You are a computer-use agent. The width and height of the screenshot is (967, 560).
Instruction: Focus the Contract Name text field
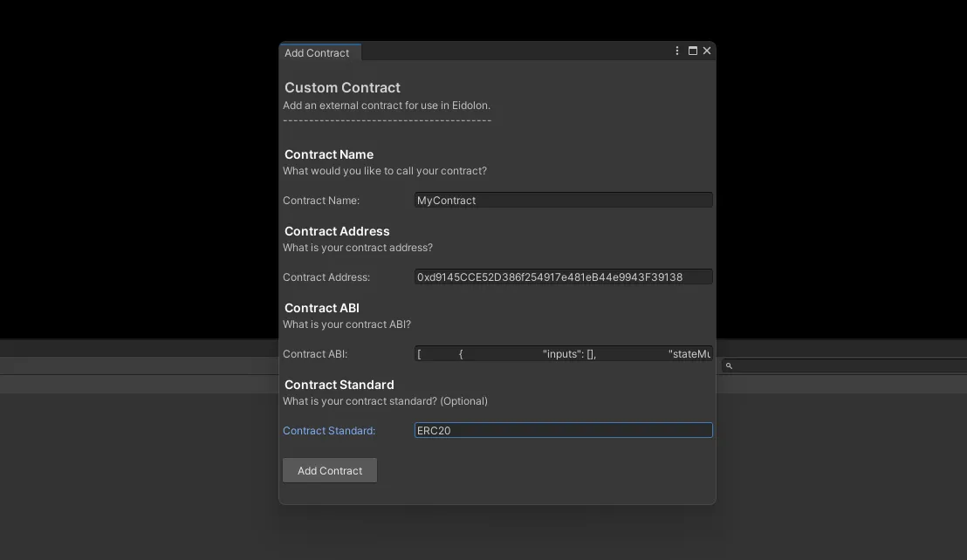click(563, 201)
